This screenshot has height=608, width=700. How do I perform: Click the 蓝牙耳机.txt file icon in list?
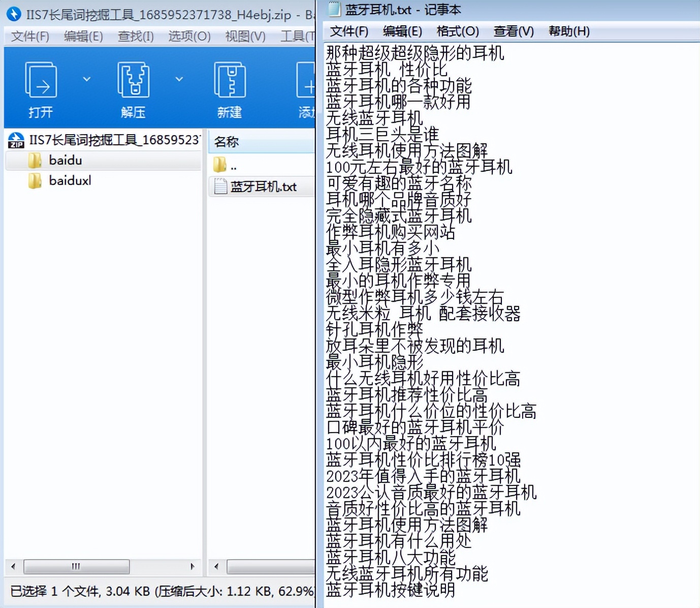(x=220, y=187)
